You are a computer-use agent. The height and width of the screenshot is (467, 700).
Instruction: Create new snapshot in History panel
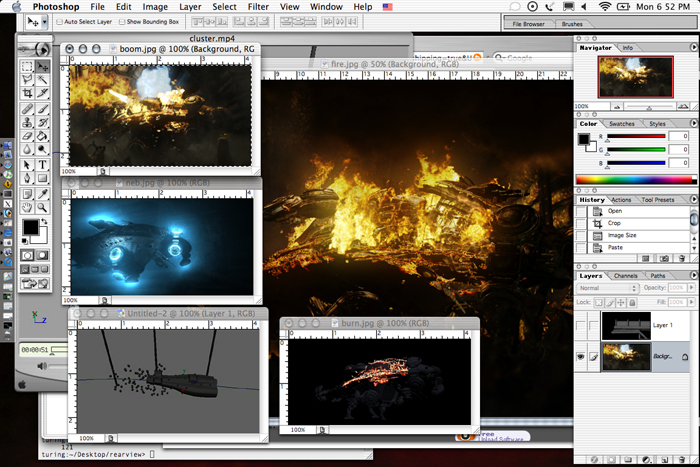coord(664,259)
